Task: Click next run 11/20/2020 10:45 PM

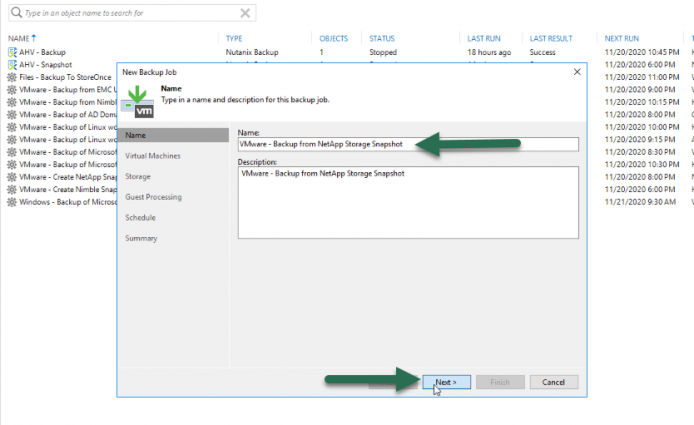Action: pos(642,52)
